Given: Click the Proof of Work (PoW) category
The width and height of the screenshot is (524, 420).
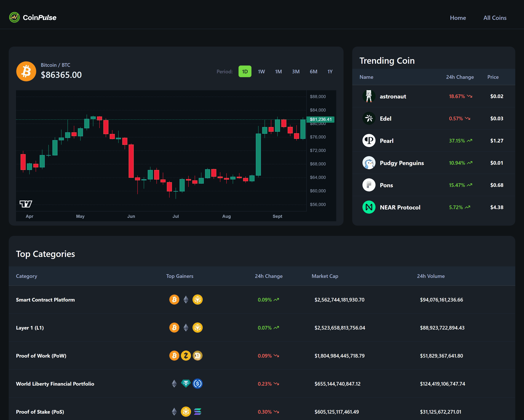Looking at the screenshot, I should 41,356.
